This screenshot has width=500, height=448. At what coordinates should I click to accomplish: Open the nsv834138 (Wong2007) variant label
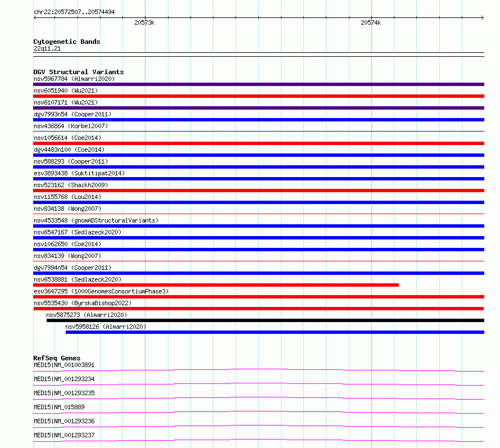pos(67,209)
